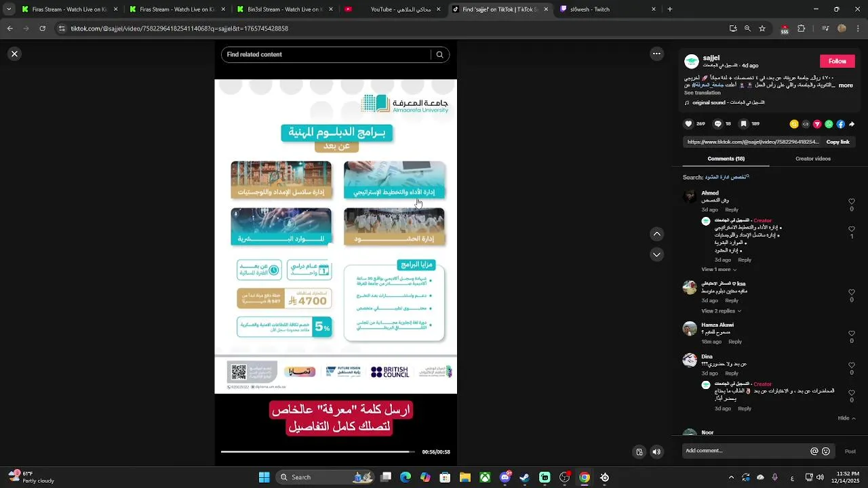868x488 pixels.
Task: Go to next video with down arrow
Action: click(x=656, y=254)
